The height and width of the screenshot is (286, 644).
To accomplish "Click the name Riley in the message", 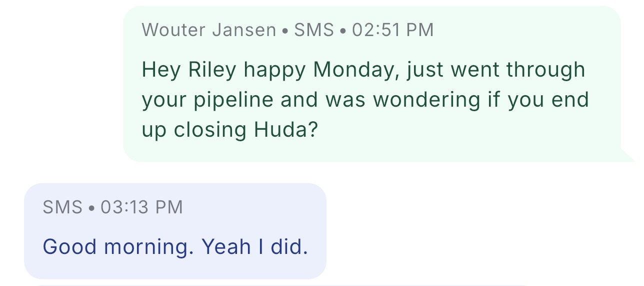I will coord(211,70).
